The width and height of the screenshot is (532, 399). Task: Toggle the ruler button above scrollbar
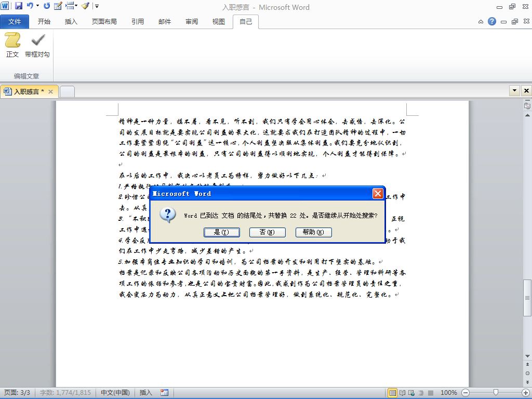click(527, 105)
